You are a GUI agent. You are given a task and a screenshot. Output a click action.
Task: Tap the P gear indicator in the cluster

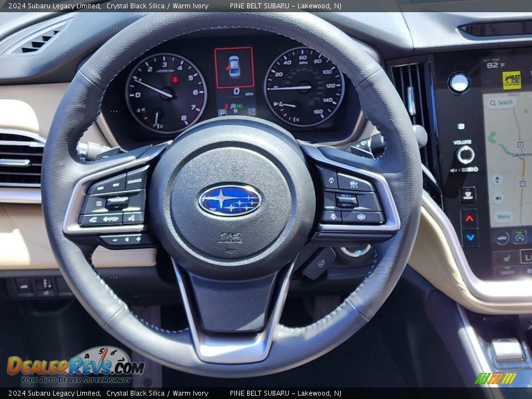[222, 112]
